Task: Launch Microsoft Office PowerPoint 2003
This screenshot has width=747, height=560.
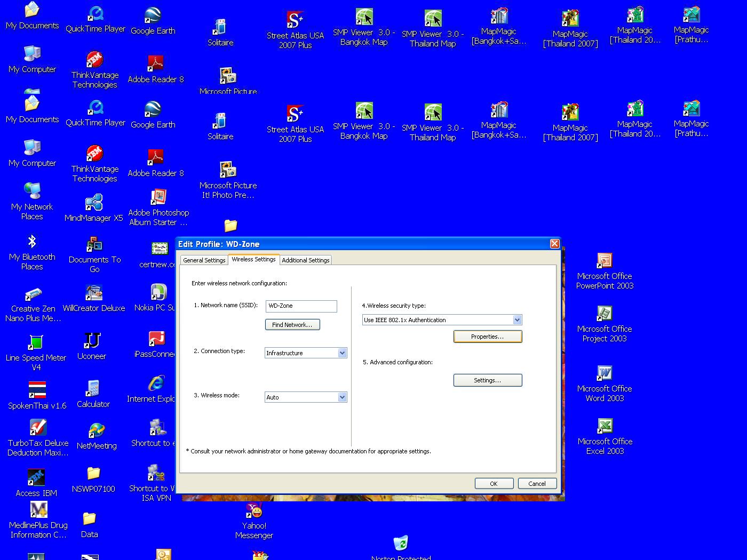Action: 605,271
